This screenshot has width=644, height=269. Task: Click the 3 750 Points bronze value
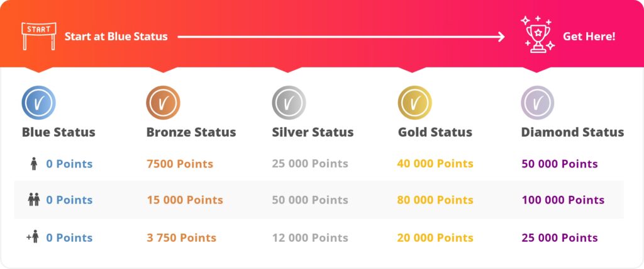click(181, 238)
